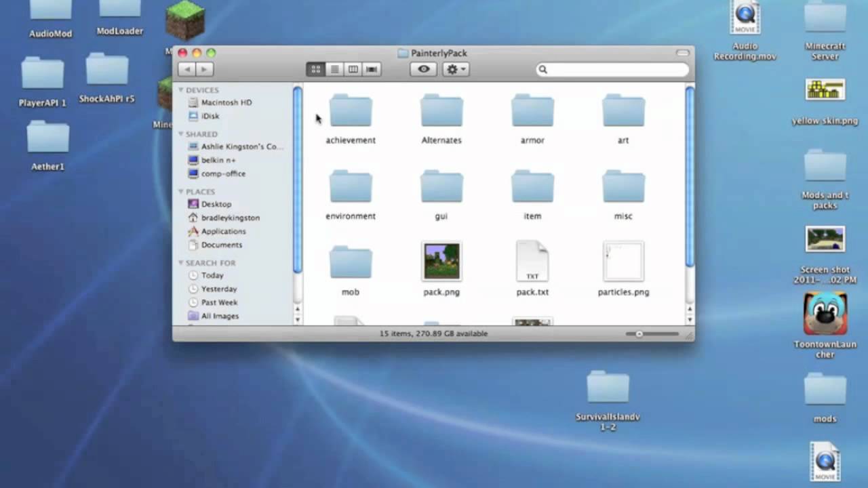Switch Finder to Cover Flow view
This screenshot has height=488, width=868.
click(371, 69)
